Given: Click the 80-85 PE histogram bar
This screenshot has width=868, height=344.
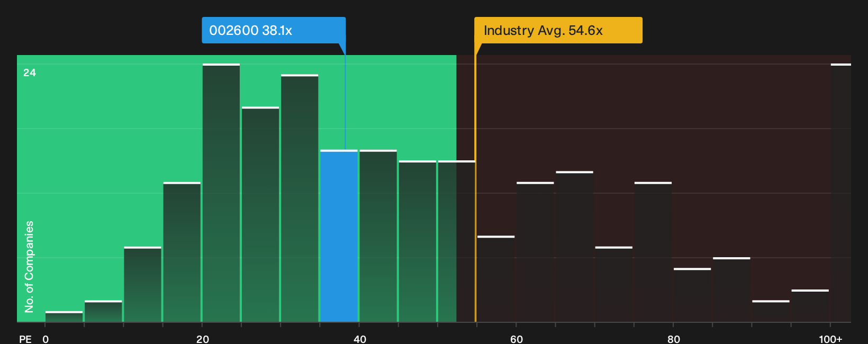Looking at the screenshot, I should (x=692, y=295).
